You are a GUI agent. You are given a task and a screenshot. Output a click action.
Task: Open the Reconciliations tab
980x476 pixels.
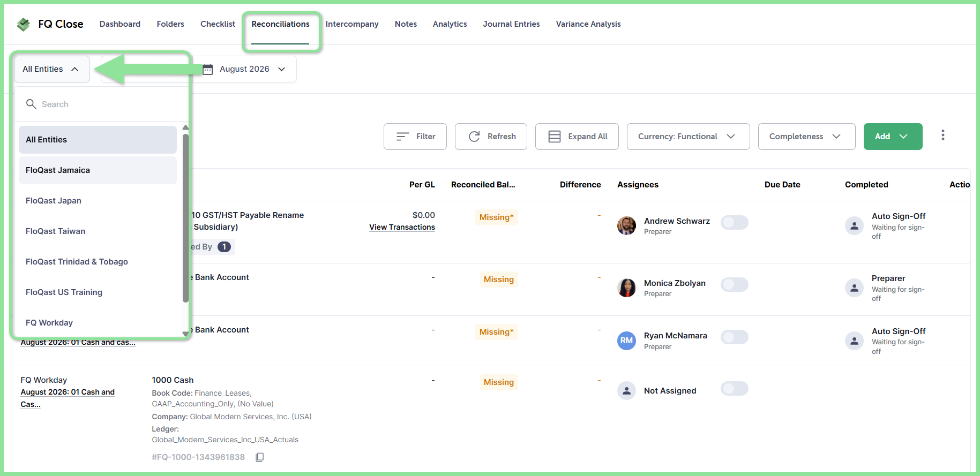pos(280,24)
